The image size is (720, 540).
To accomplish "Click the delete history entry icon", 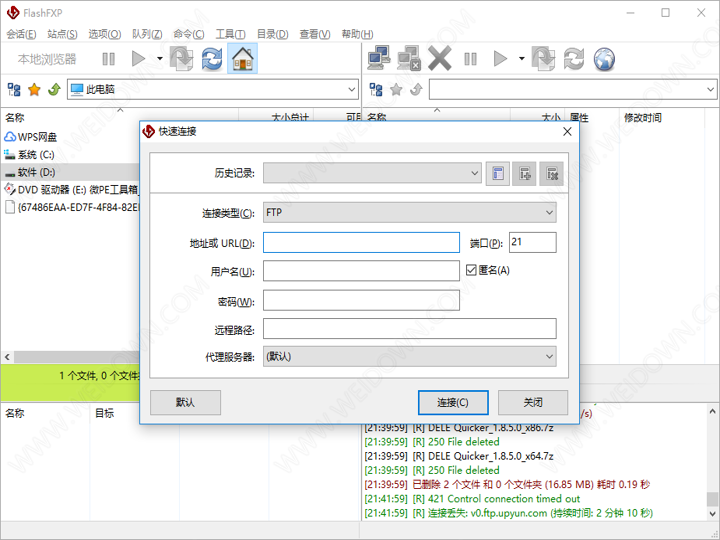I will click(x=551, y=174).
